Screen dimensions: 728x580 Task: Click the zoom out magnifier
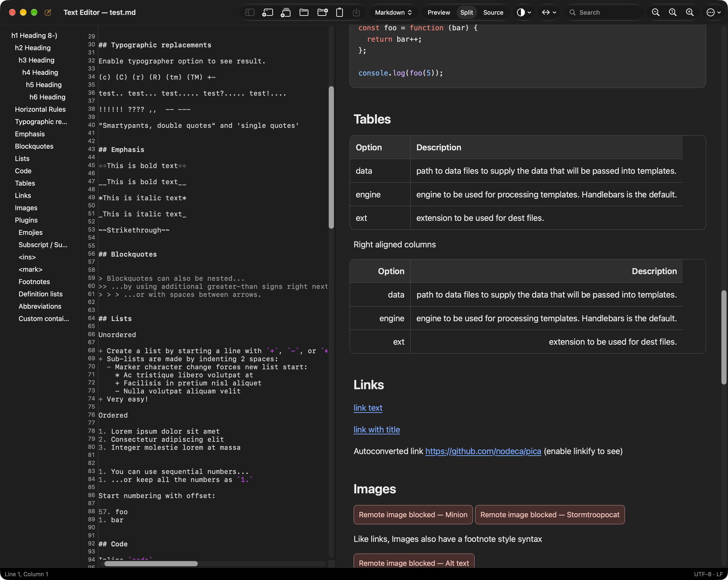(655, 13)
